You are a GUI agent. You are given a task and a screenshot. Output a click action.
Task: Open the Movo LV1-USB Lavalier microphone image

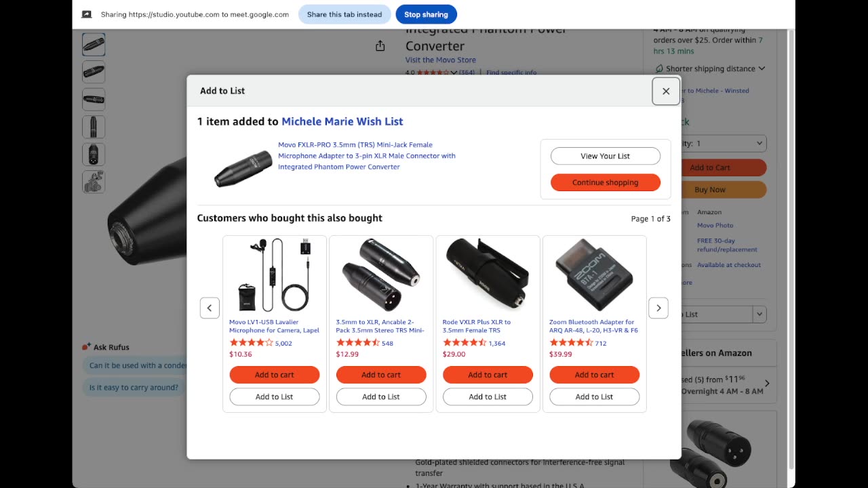(274, 274)
